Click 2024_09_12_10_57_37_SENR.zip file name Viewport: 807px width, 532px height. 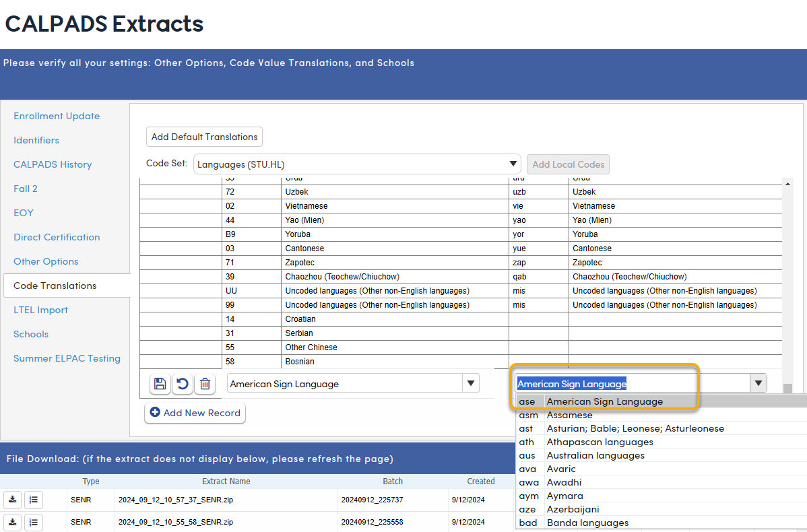(176, 500)
